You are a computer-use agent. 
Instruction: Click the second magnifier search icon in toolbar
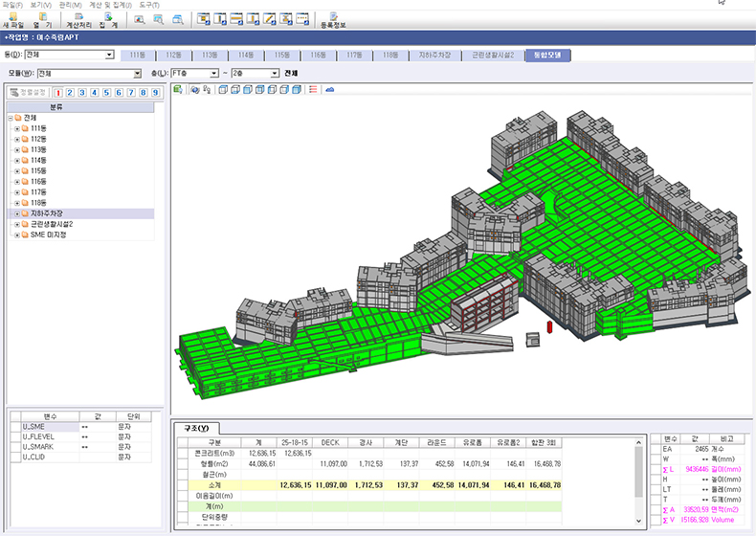coord(159,20)
